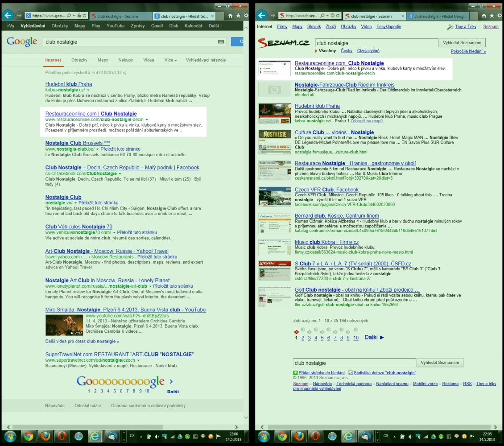This screenshot has width=504, height=446.
Task: Expand options arrow beside cs-cz.facebook.com/ClubNostalgie URL
Action: coord(120,174)
